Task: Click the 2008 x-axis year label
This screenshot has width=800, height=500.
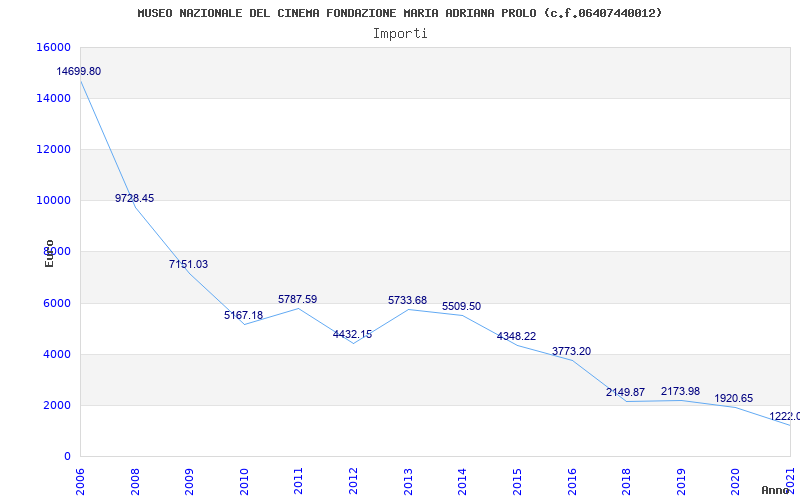Action: point(135,481)
